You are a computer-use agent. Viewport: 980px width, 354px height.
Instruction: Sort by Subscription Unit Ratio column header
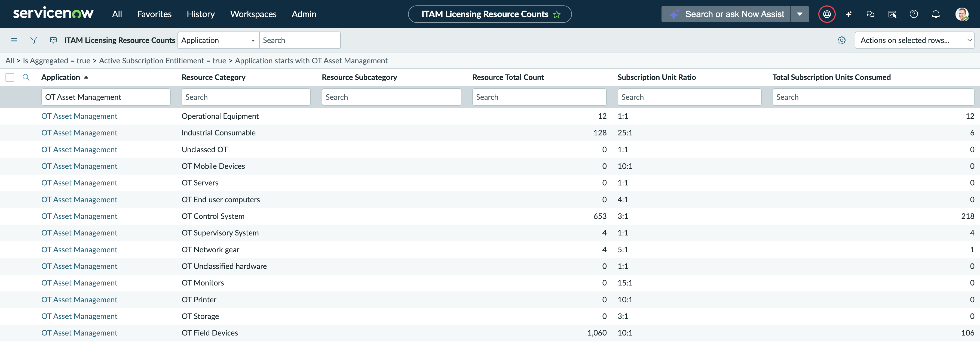657,77
